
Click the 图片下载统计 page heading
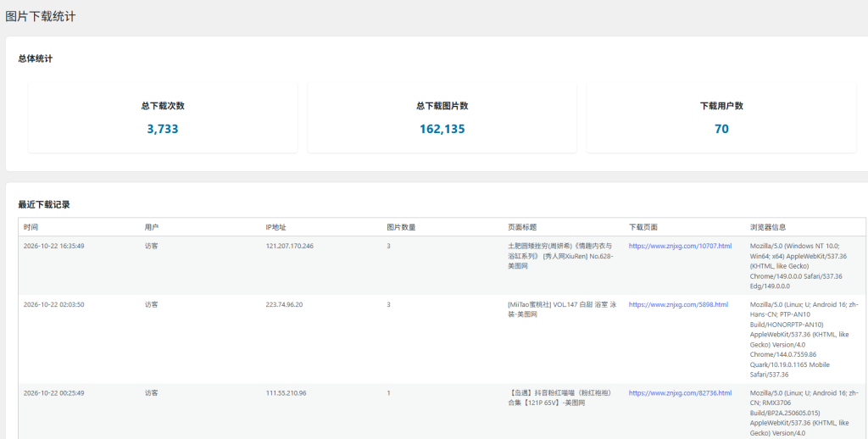[41, 17]
